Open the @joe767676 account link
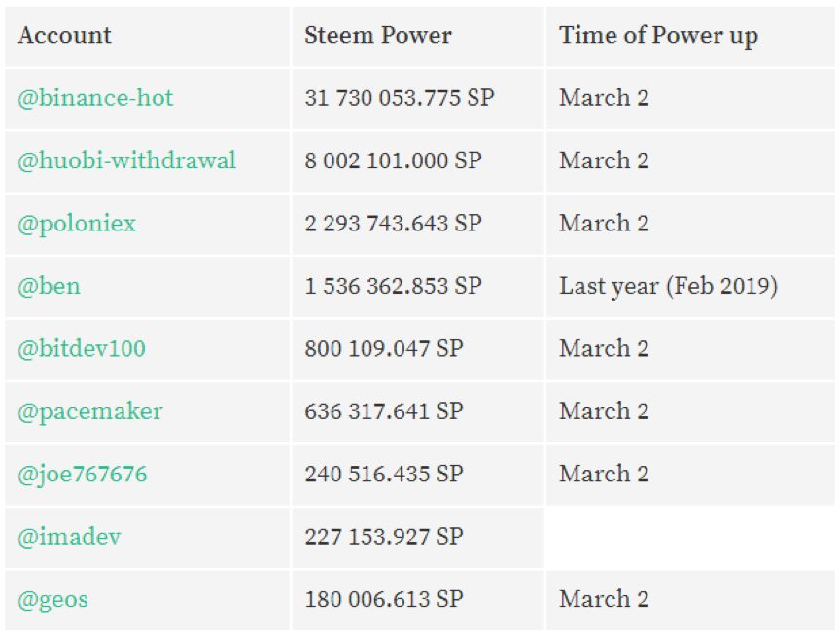The width and height of the screenshot is (840, 637). [x=83, y=474]
